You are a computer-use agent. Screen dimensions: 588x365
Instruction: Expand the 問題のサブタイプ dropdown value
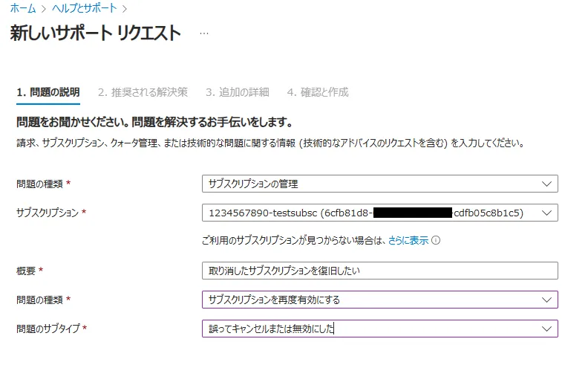(x=371, y=329)
